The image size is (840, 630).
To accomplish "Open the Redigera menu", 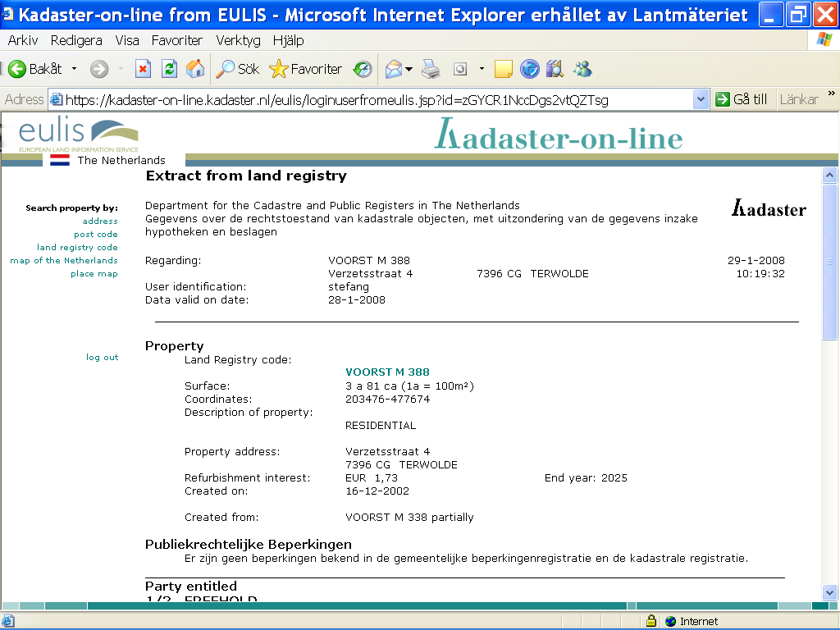I will [x=76, y=40].
